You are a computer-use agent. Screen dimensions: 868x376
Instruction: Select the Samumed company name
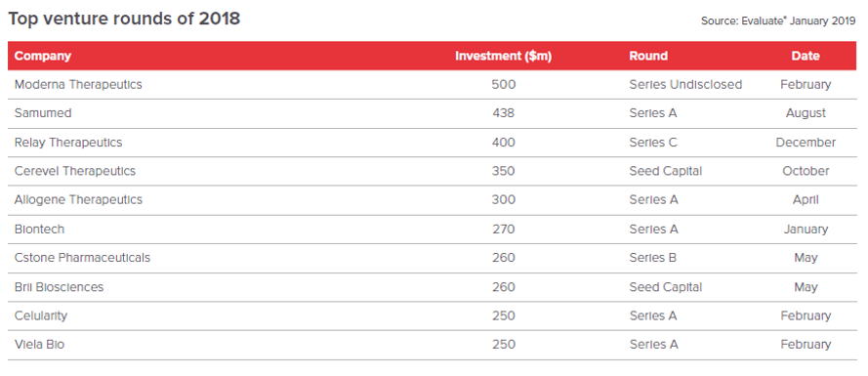tap(43, 113)
